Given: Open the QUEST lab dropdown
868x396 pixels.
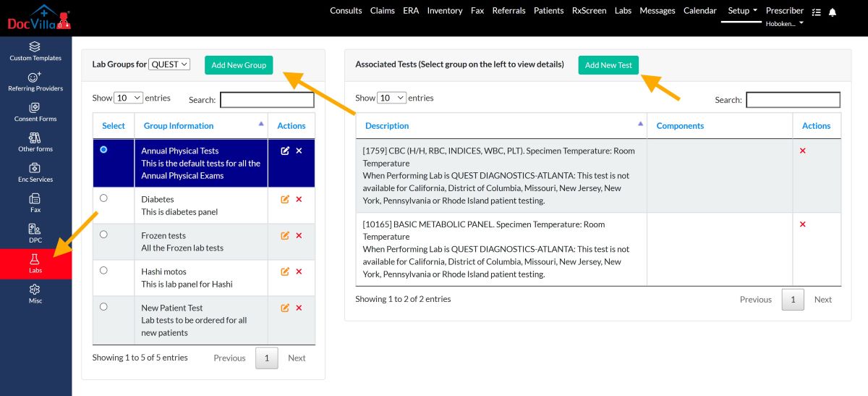Looking at the screenshot, I should pos(169,64).
